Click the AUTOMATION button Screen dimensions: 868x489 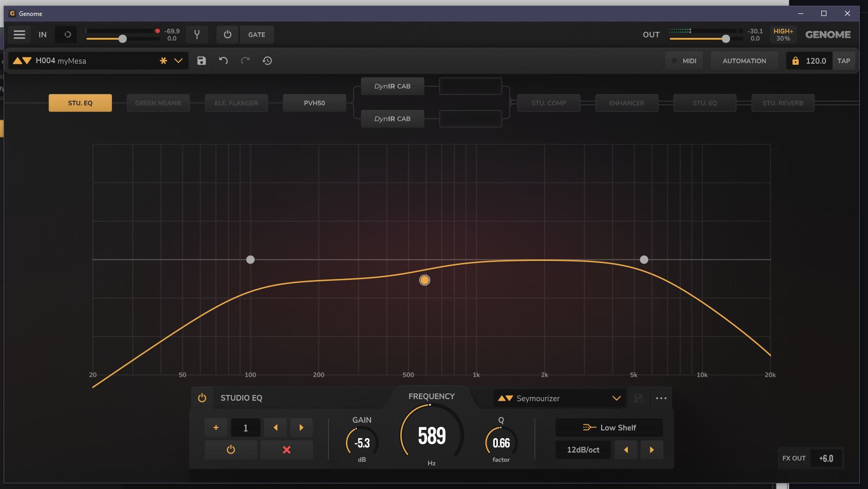pyautogui.click(x=744, y=61)
